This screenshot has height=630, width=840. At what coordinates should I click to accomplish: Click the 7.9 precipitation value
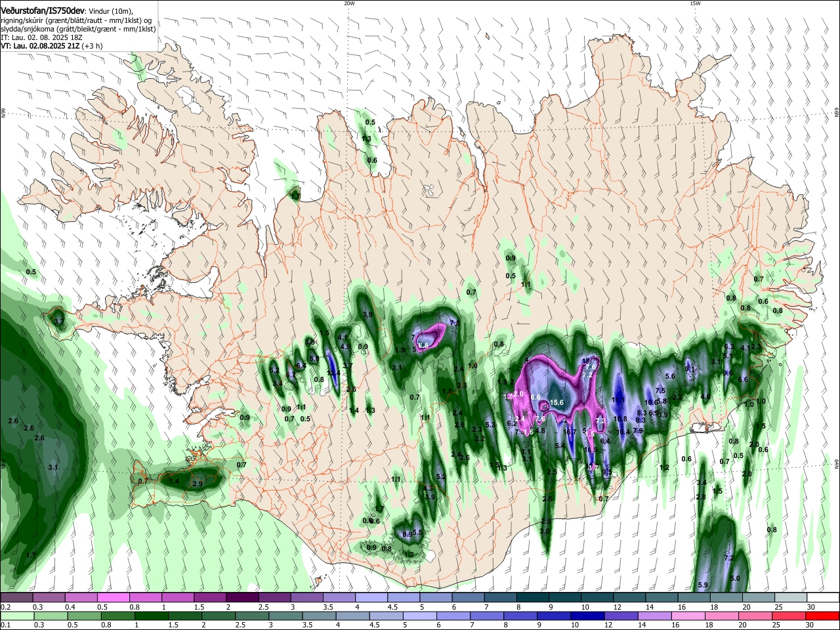click(x=638, y=430)
